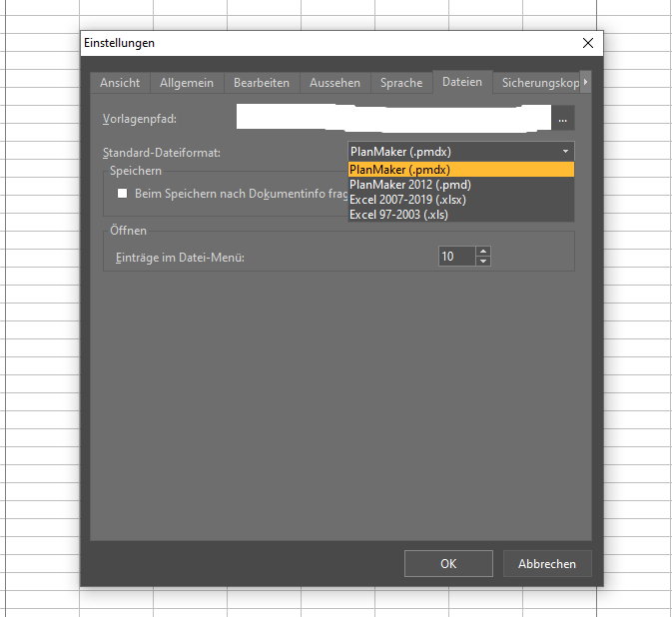Increase Einträge im Datei-Menü value
This screenshot has width=672, height=617.
pos(483,252)
